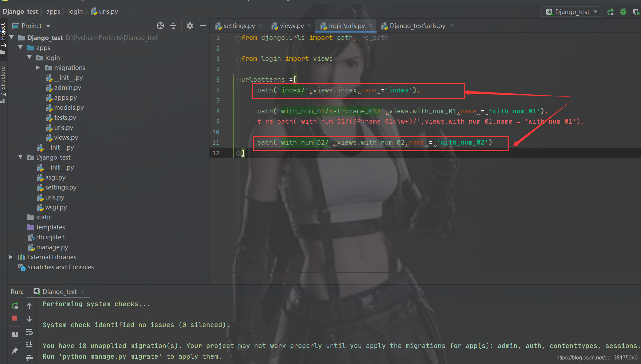Open the 7: Structure side tool window

click(x=3, y=84)
